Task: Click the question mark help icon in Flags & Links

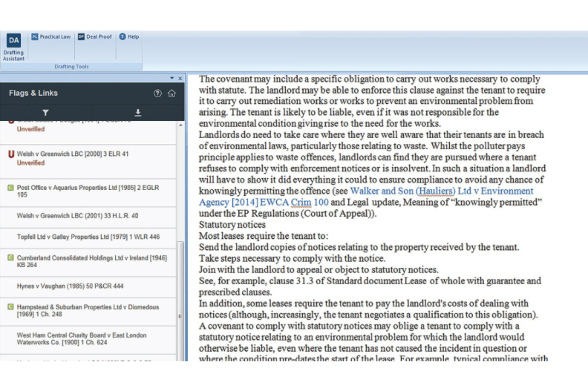Action: click(158, 93)
